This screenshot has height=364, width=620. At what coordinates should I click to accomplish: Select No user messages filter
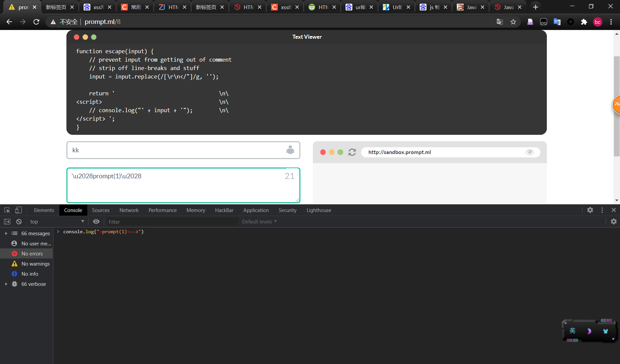point(27,244)
